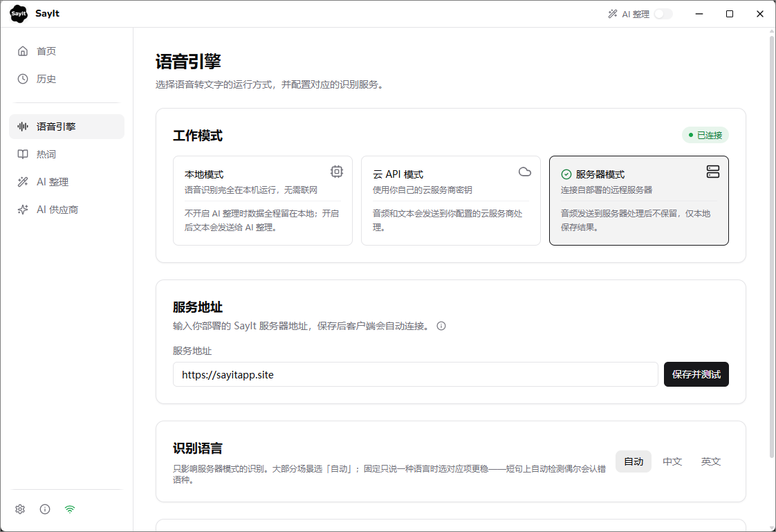Select the 云 API 模式 card
The image size is (776, 532).
point(451,201)
